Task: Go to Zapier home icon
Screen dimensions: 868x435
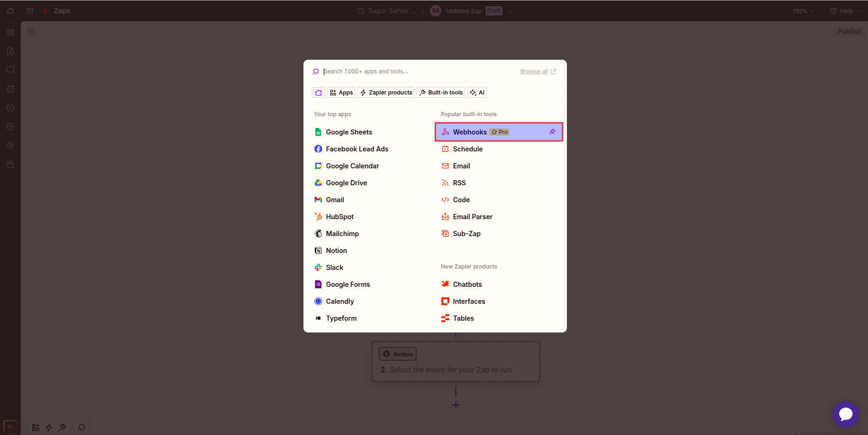Action: pyautogui.click(x=10, y=11)
